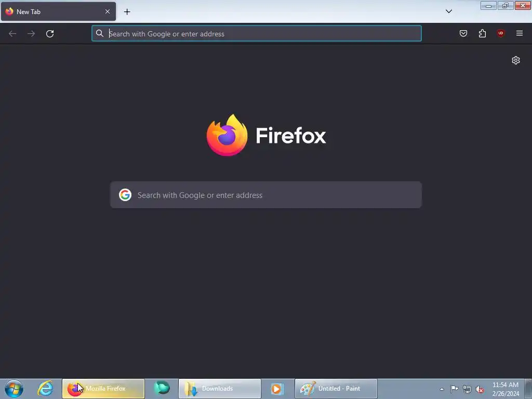Switch to Untitled - Paint window

click(x=336, y=389)
